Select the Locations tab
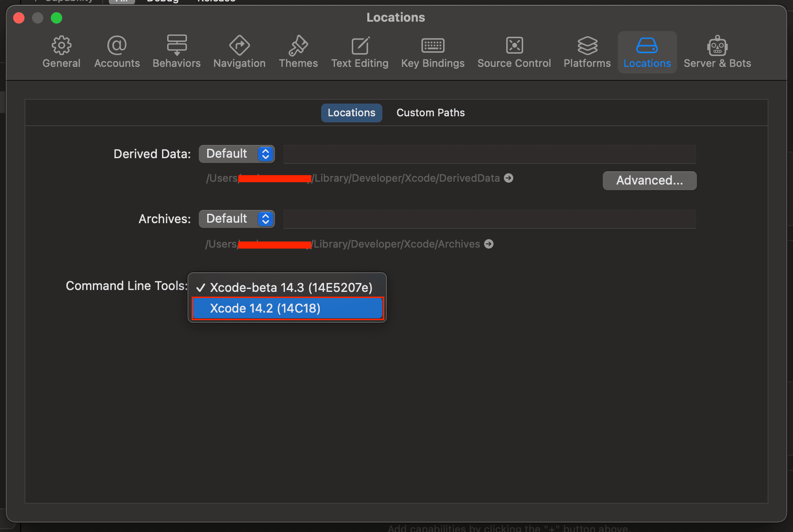Screen dimensions: 793x532 [351, 113]
